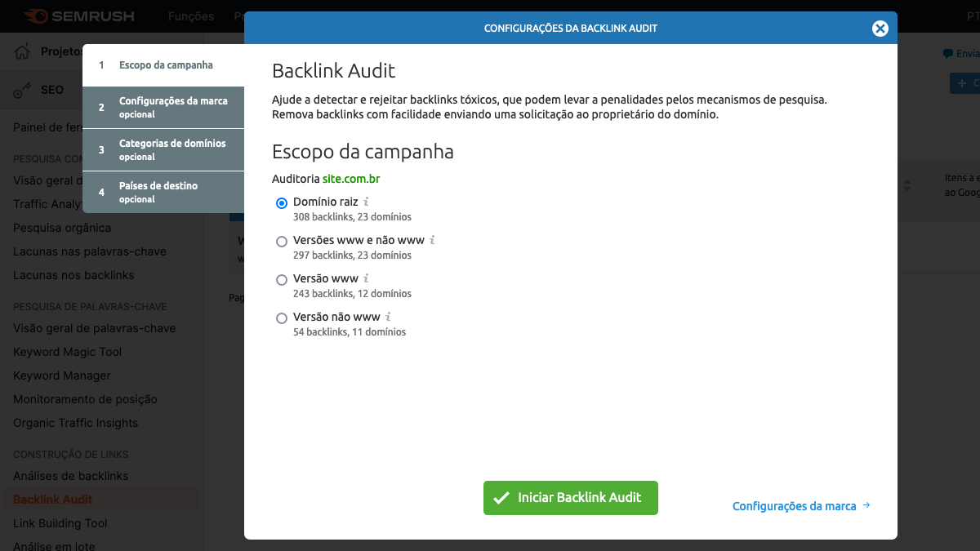The height and width of the screenshot is (551, 980).
Task: Click the 243 backlinks, 12 domínios text
Action: [x=352, y=294]
